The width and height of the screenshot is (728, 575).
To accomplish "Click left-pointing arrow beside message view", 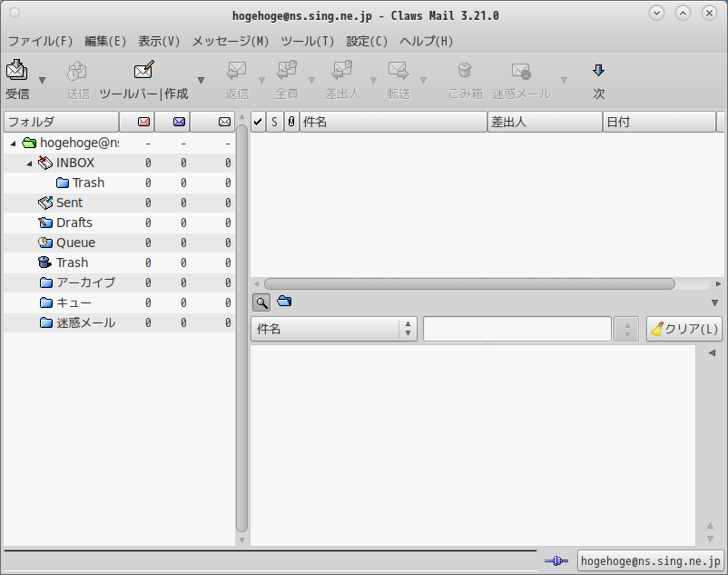I will point(712,353).
